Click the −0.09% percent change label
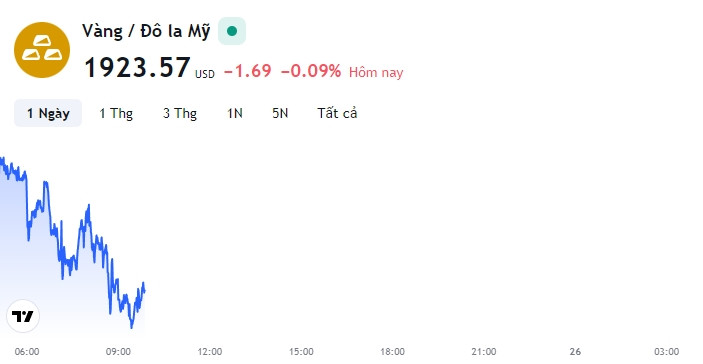This screenshot has height=364, width=703. coord(311,71)
